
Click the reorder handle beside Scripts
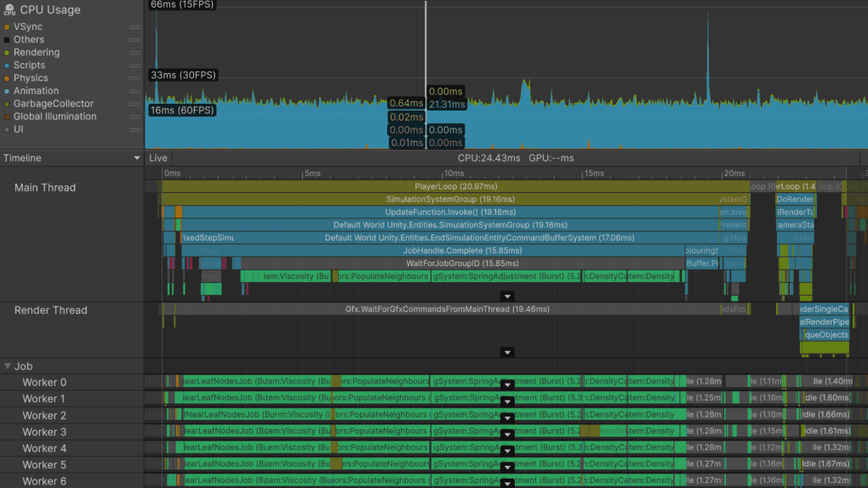point(134,65)
